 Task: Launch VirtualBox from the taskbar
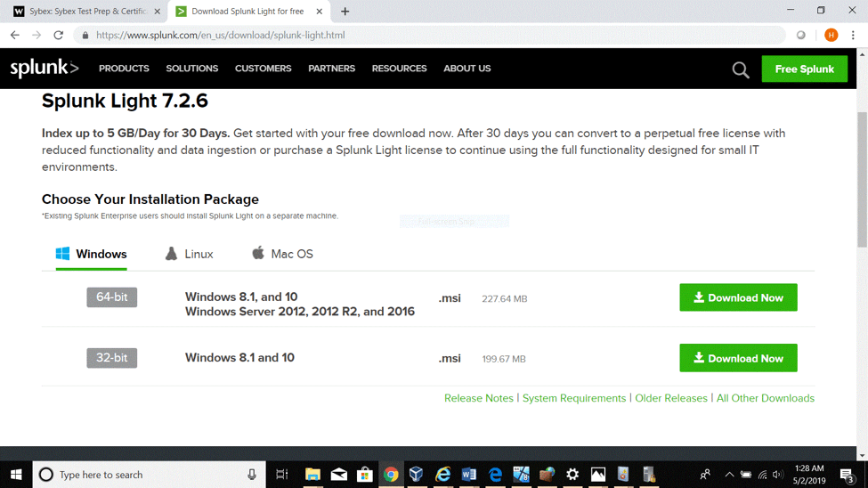point(417,475)
